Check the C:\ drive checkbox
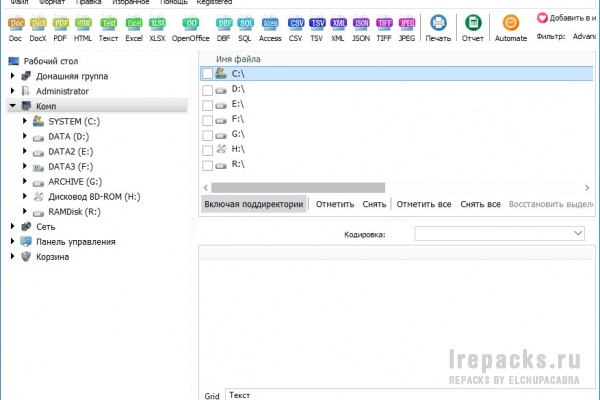Viewport: 600px width, 400px height. pyautogui.click(x=207, y=74)
